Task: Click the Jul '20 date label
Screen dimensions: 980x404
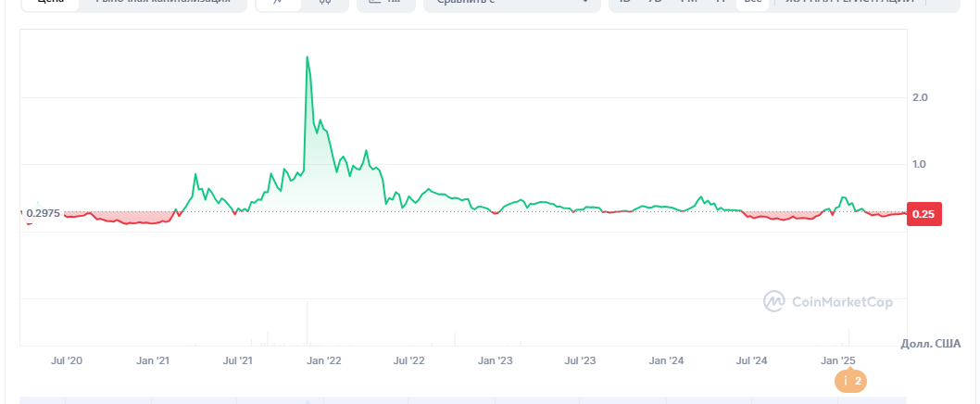Action: (67, 360)
